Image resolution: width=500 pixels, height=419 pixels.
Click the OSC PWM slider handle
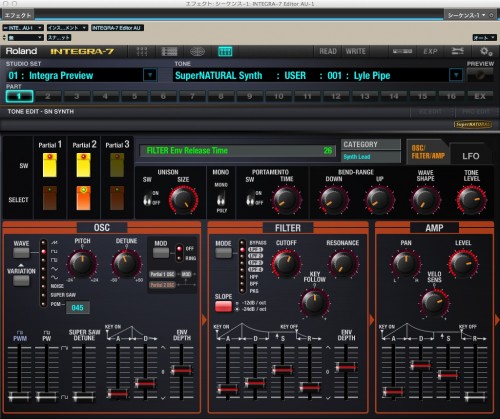click(x=19, y=396)
